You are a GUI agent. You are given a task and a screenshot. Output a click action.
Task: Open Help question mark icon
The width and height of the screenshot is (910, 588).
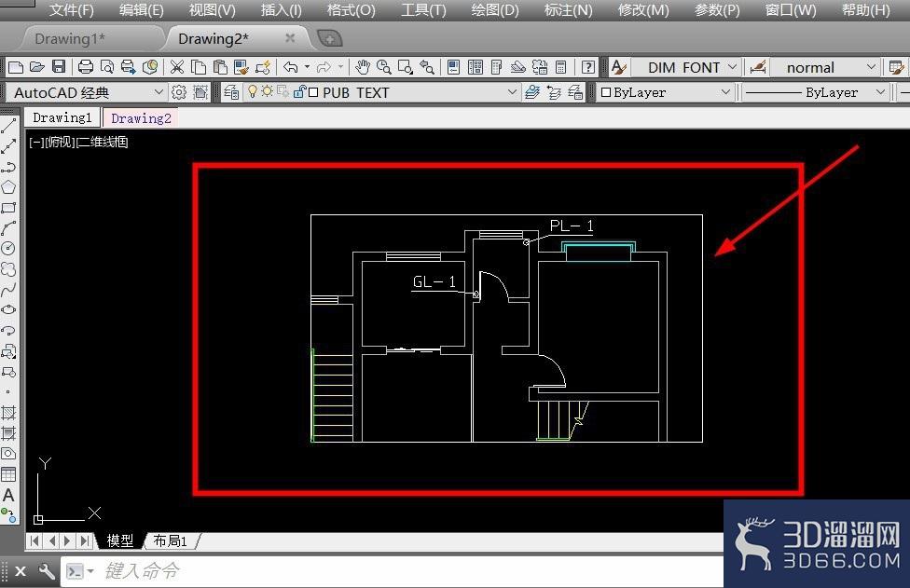(x=588, y=67)
